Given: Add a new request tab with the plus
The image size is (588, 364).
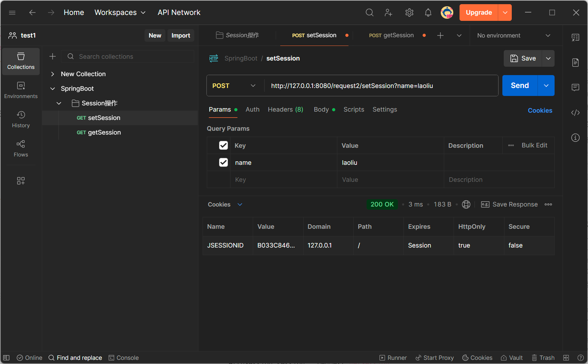Looking at the screenshot, I should point(440,35).
